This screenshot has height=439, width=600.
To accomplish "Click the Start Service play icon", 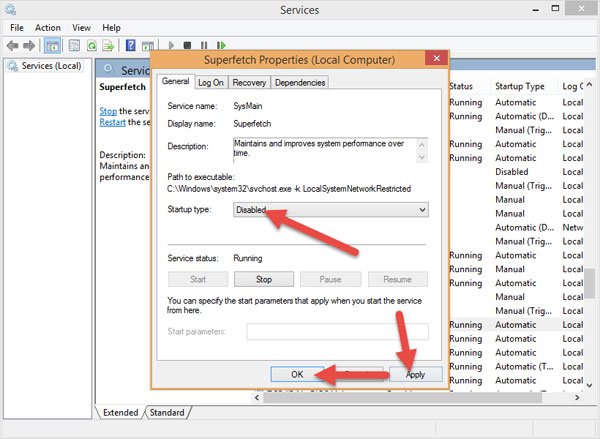I will 171,46.
